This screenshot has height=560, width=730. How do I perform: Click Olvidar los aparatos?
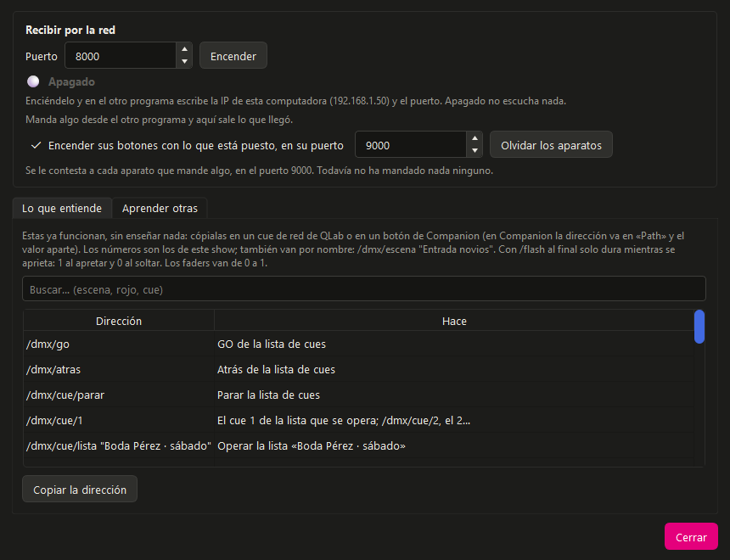(551, 145)
